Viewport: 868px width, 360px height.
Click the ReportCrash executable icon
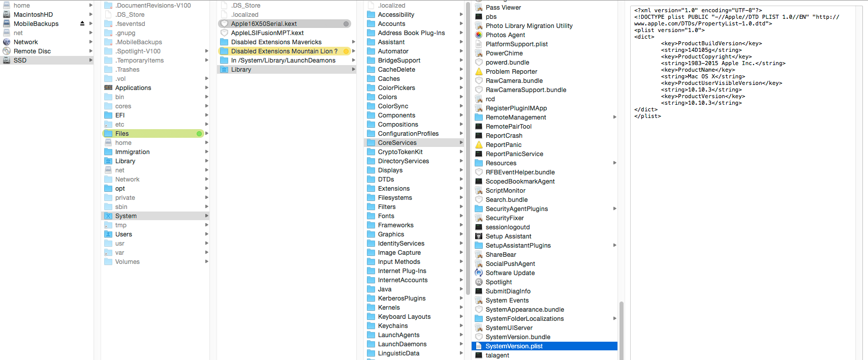(479, 136)
